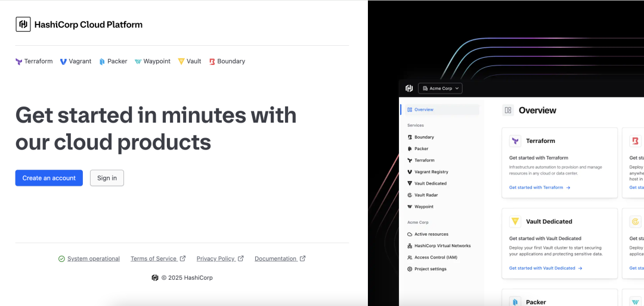Image resolution: width=644 pixels, height=306 pixels.
Task: Click the Acme Corp section label in the sidebar
Action: pyautogui.click(x=417, y=222)
